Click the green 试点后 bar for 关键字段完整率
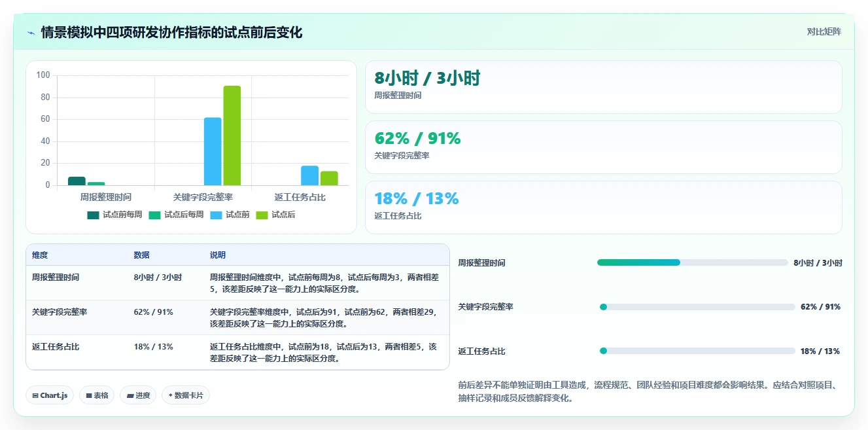 [x=232, y=135]
